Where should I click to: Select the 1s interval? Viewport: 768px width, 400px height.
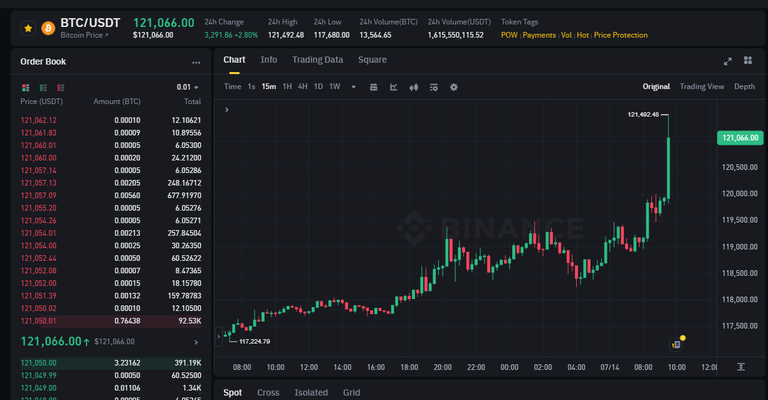pyautogui.click(x=251, y=87)
